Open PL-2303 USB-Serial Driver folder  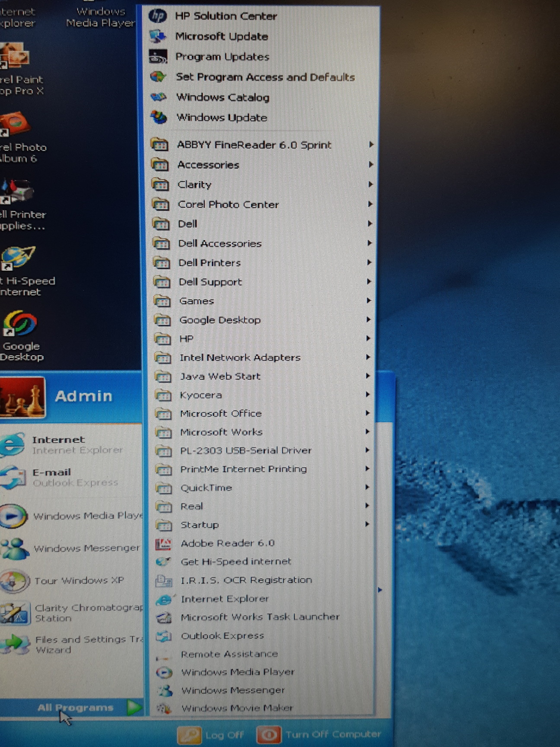click(263, 450)
